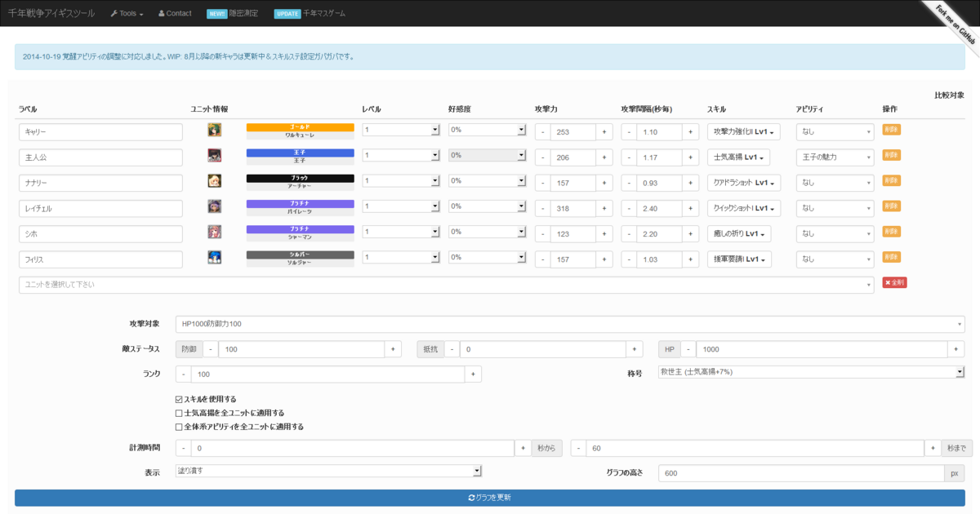This screenshot has width=980, height=514.
Task: Open the Tools menu in navbar
Action: click(127, 14)
